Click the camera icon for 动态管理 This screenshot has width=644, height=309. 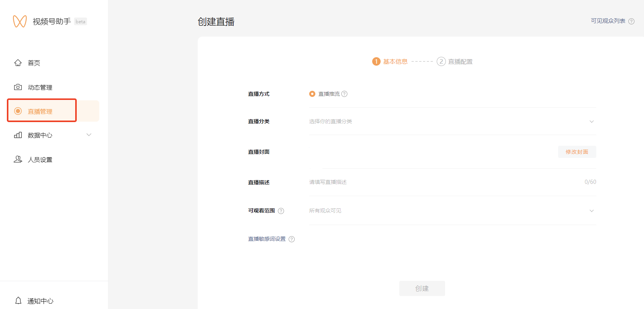[x=18, y=87]
